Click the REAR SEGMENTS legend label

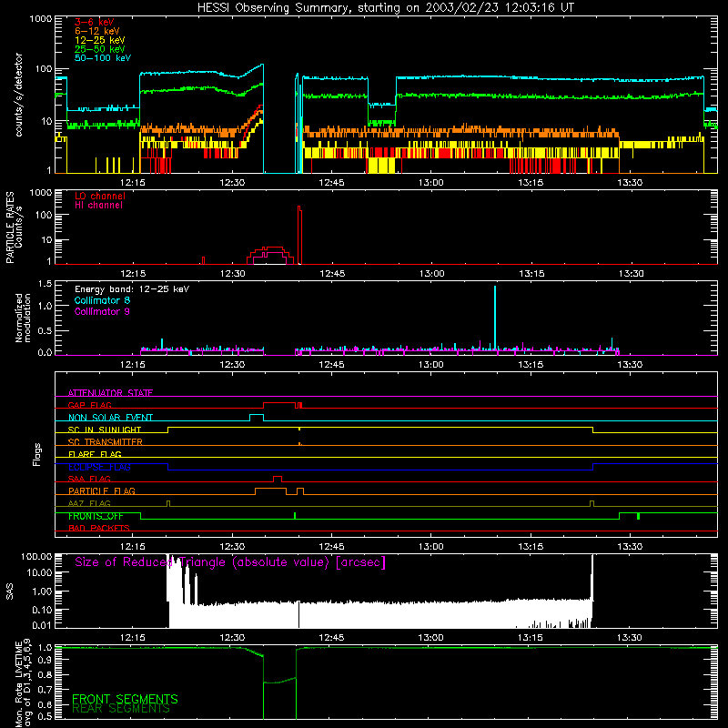pyautogui.click(x=121, y=709)
